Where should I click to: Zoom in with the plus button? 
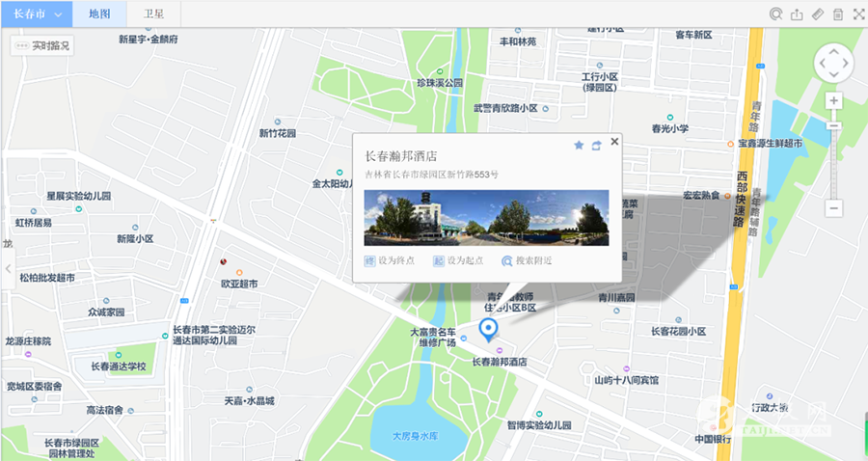pyautogui.click(x=834, y=100)
